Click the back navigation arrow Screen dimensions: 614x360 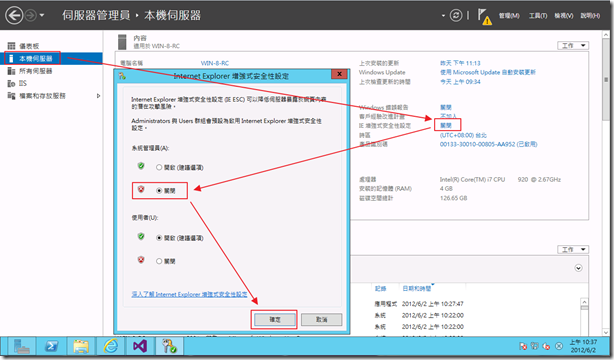tap(14, 16)
